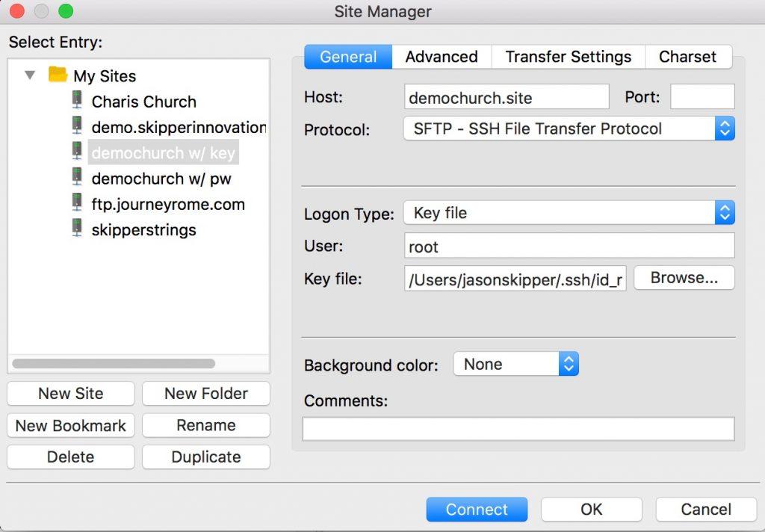This screenshot has height=532, width=765.
Task: Close the Site Manager window
Action: (x=17, y=10)
